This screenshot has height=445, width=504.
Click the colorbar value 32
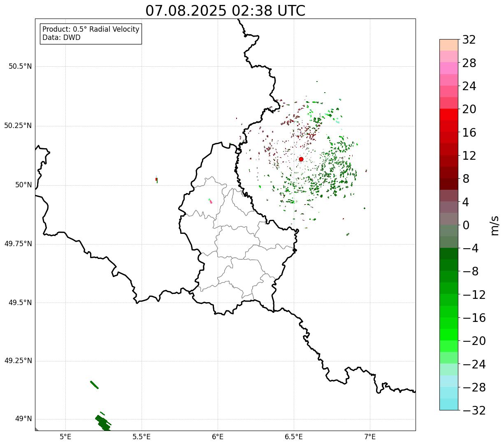[469, 40]
